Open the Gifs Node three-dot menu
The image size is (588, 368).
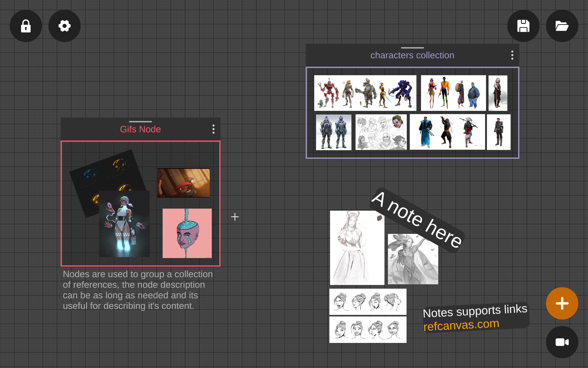pyautogui.click(x=213, y=129)
